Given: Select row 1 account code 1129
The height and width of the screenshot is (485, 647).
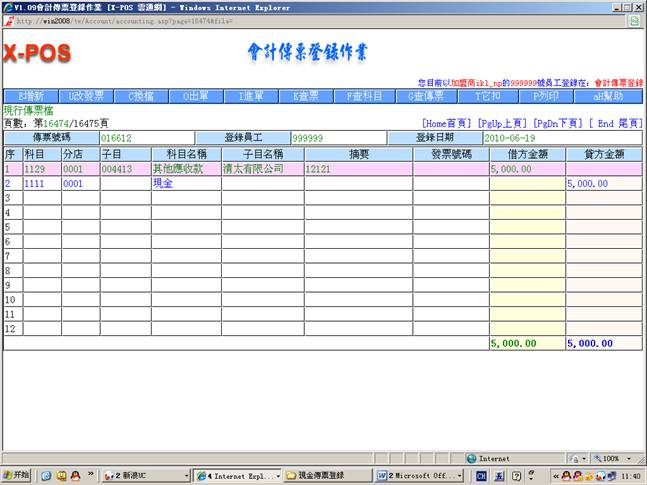Looking at the screenshot, I should coord(40,170).
